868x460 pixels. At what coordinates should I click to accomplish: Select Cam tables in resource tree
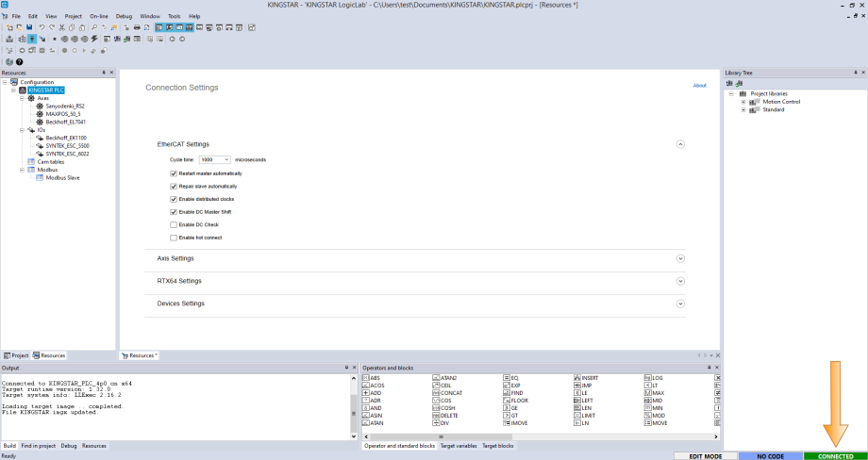click(x=50, y=162)
